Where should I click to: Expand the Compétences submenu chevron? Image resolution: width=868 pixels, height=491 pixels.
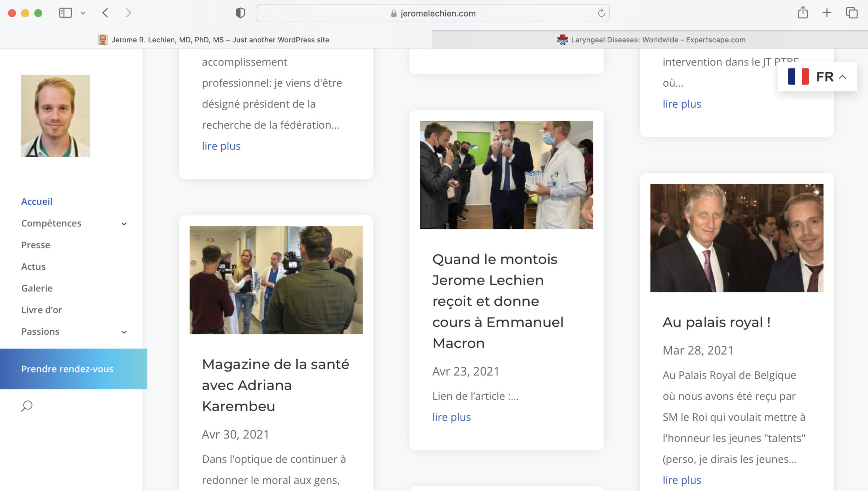tap(124, 224)
